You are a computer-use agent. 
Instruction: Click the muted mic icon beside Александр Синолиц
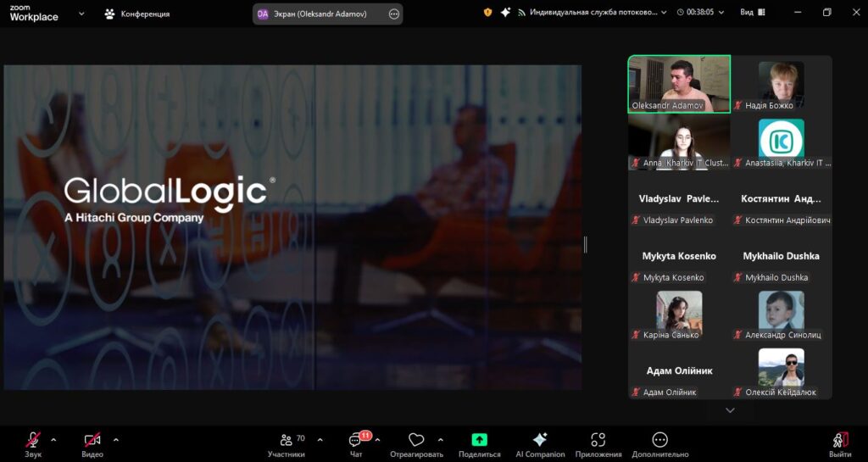point(738,335)
